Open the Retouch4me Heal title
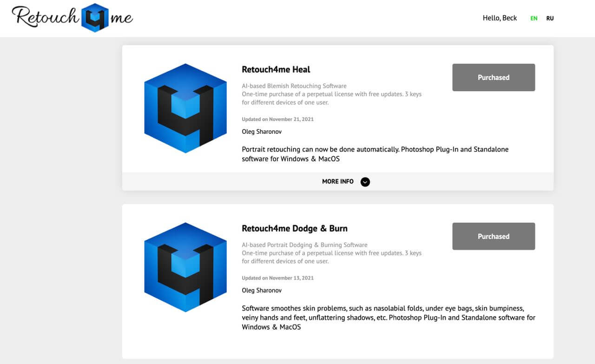 pyautogui.click(x=276, y=70)
